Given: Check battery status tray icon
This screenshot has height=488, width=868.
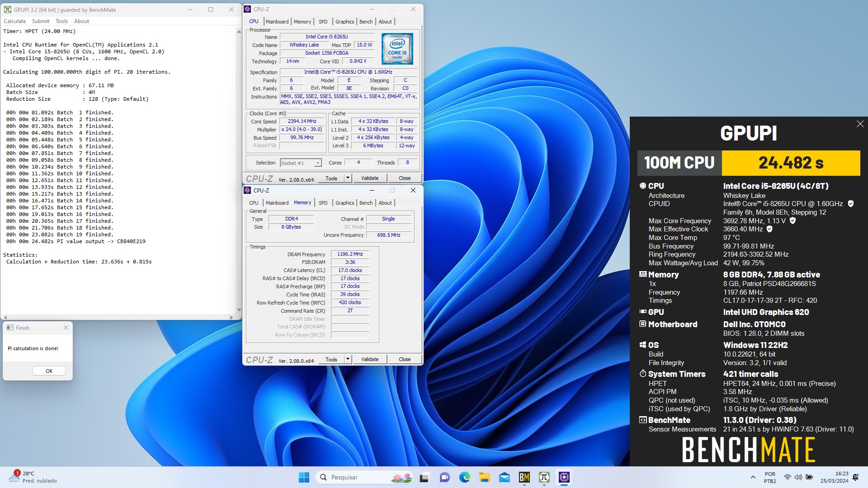Looking at the screenshot, I should point(809,477).
